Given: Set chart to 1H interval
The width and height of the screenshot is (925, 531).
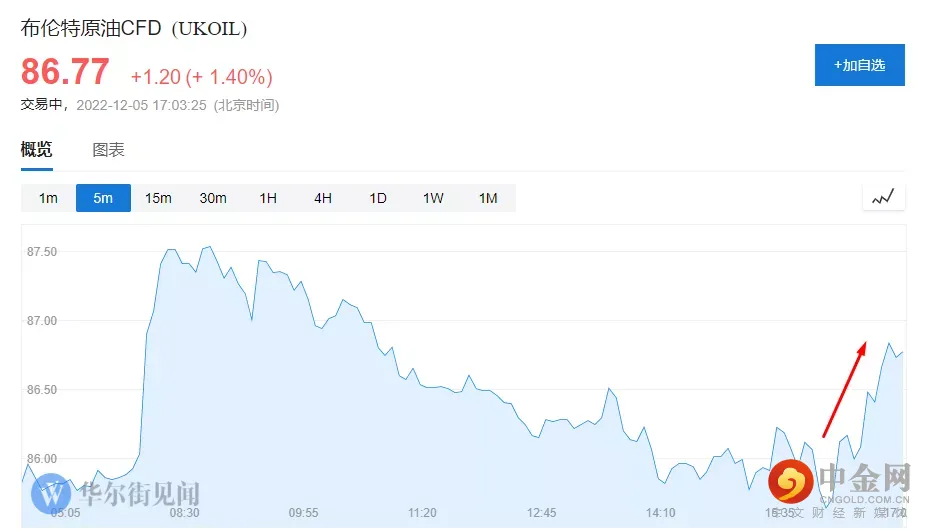Looking at the screenshot, I should [x=268, y=198].
